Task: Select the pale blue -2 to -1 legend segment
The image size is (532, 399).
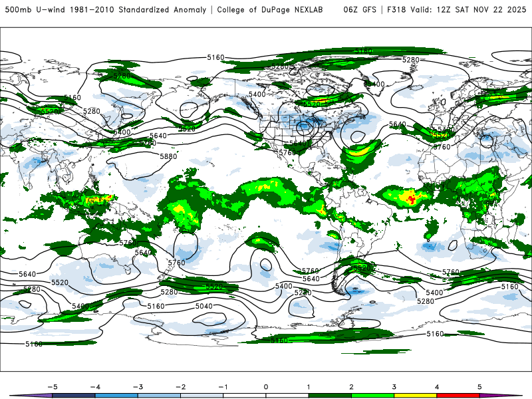Action: pyautogui.click(x=202, y=396)
